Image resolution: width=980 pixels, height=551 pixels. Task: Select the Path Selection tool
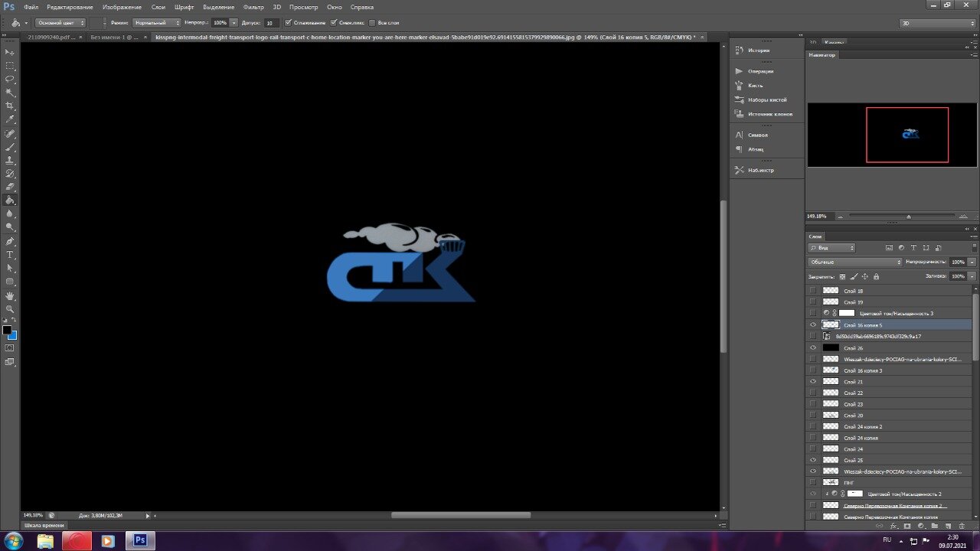coord(10,269)
